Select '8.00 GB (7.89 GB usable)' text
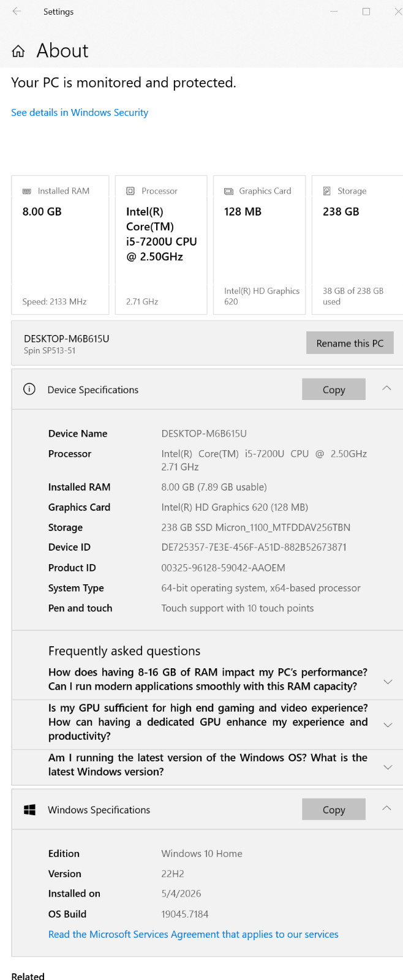This screenshot has height=980, width=403. pos(214,487)
